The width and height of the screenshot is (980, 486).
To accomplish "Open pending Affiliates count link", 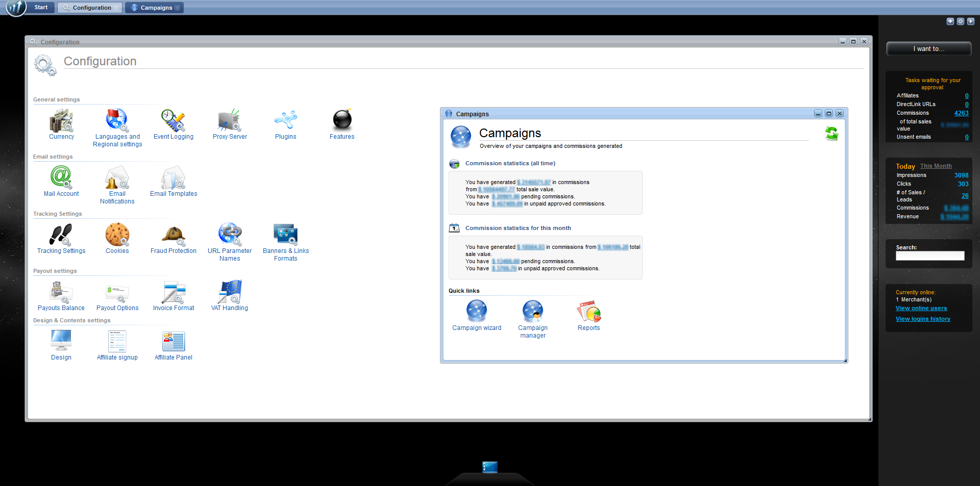I will pos(966,96).
